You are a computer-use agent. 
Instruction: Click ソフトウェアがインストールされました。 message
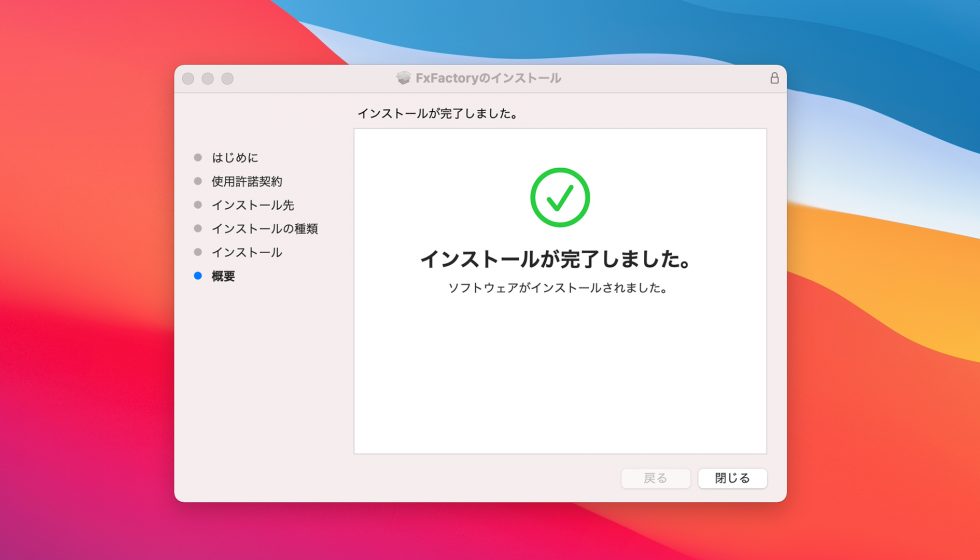(558, 288)
